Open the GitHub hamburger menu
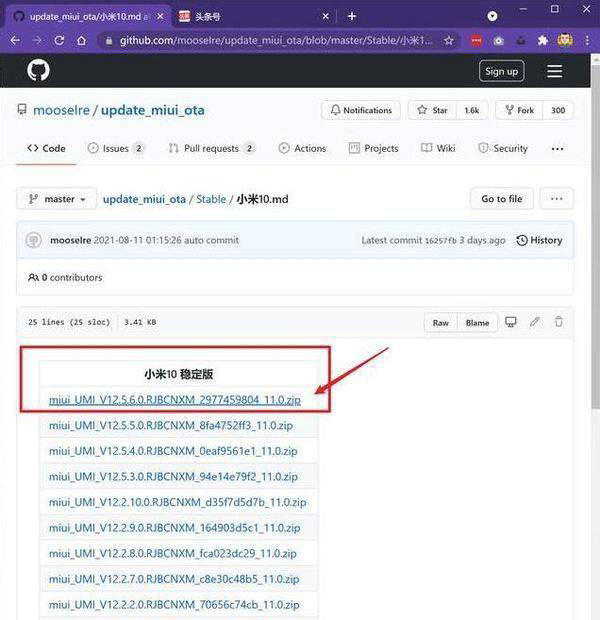The width and height of the screenshot is (600, 620). [554, 71]
